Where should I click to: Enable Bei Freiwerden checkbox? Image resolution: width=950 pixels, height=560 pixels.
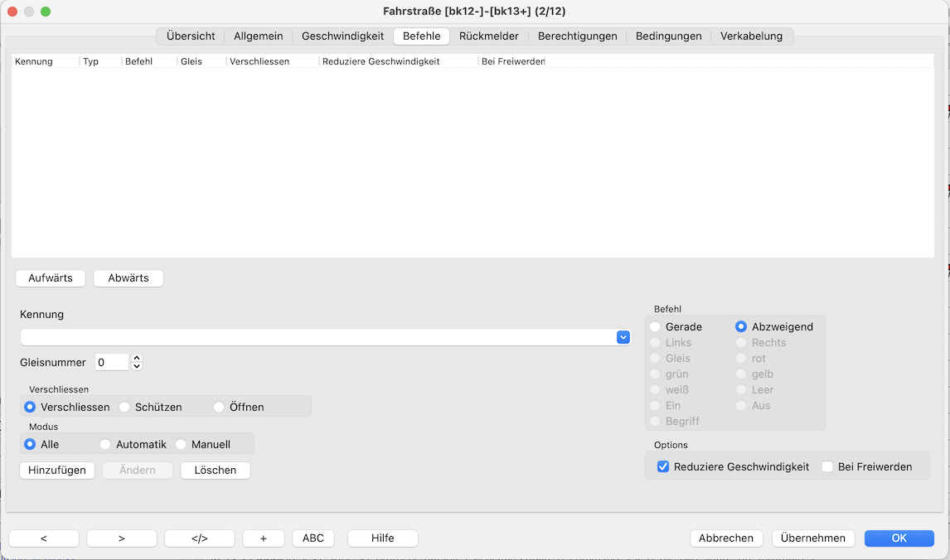click(x=827, y=467)
